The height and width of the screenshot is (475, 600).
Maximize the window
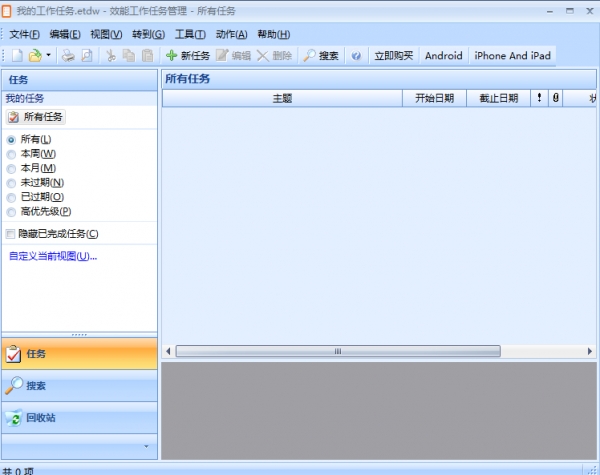570,11
